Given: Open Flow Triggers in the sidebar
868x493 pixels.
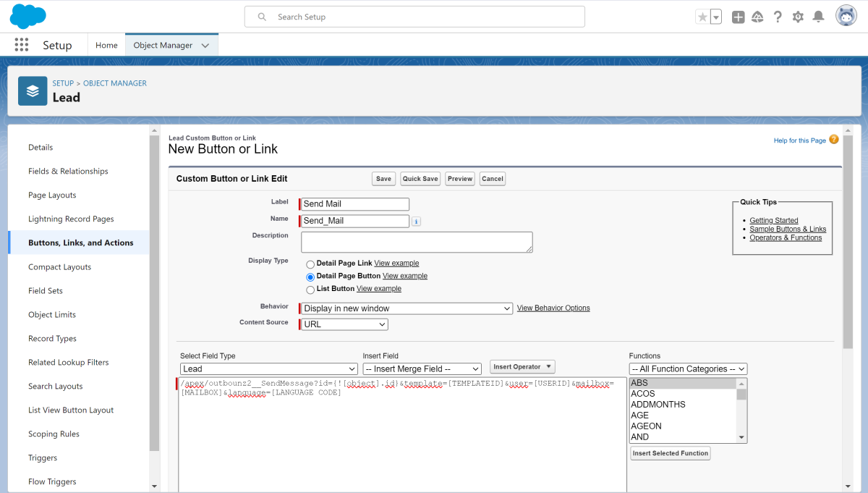Looking at the screenshot, I should tap(52, 481).
